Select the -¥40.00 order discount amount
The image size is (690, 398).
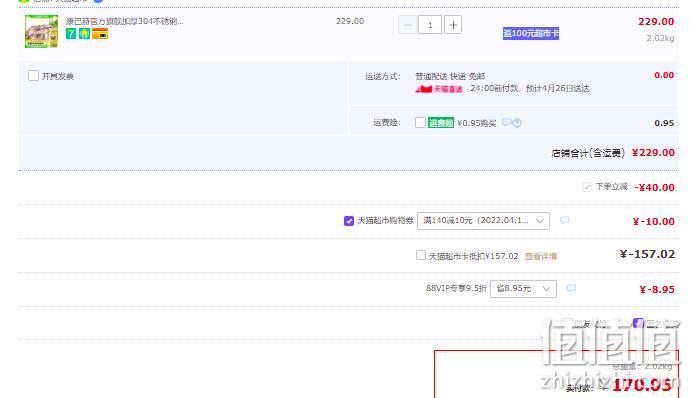tap(654, 188)
